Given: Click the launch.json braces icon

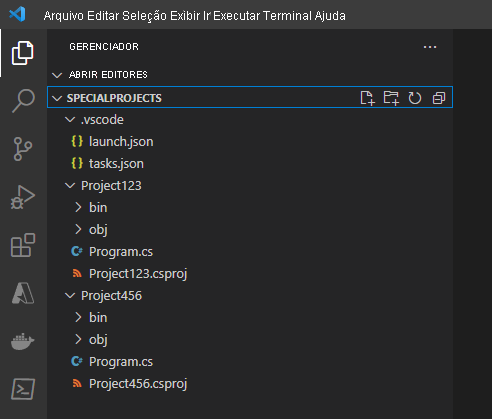Looking at the screenshot, I should 77,142.
